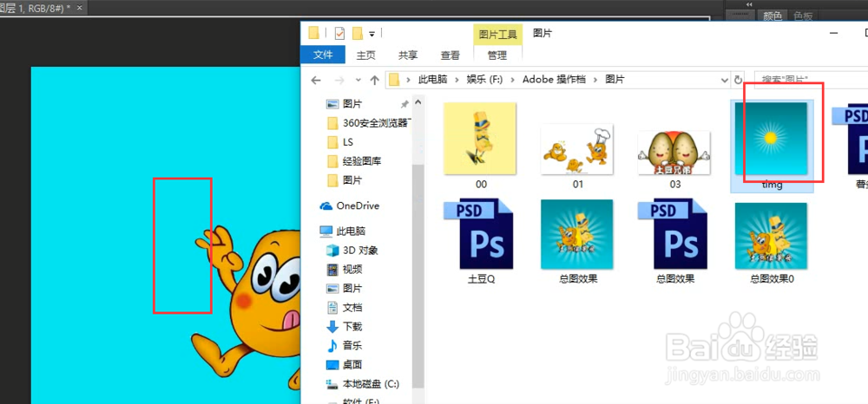
Task: Expand the address bar history dropdown
Action: (x=725, y=80)
